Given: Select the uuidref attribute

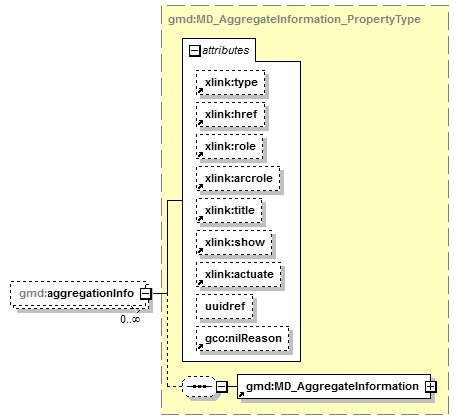Looking at the screenshot, I should (224, 306).
